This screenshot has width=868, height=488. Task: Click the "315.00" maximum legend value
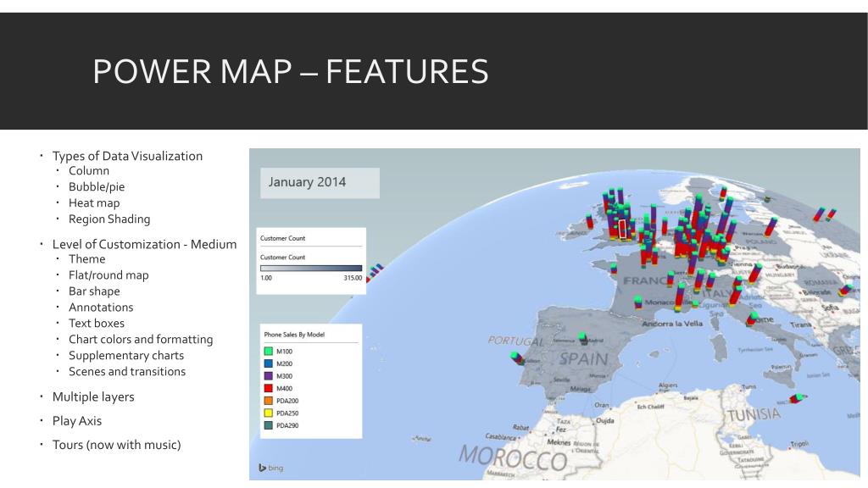tap(353, 278)
